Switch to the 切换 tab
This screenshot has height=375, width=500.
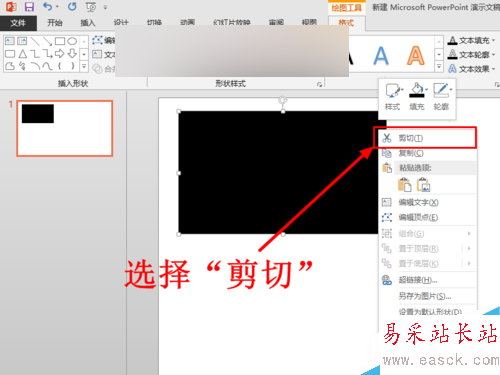point(154,23)
